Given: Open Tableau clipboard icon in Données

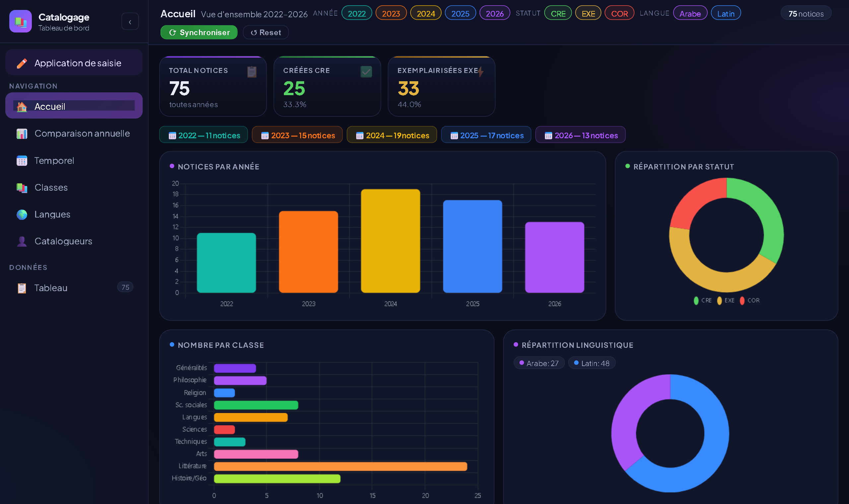Looking at the screenshot, I should 22,288.
